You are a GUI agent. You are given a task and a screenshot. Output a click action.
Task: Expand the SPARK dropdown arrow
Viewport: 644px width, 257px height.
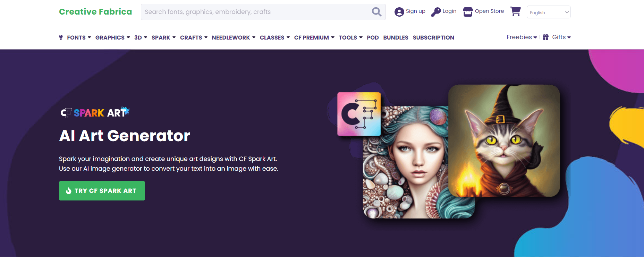click(x=174, y=37)
